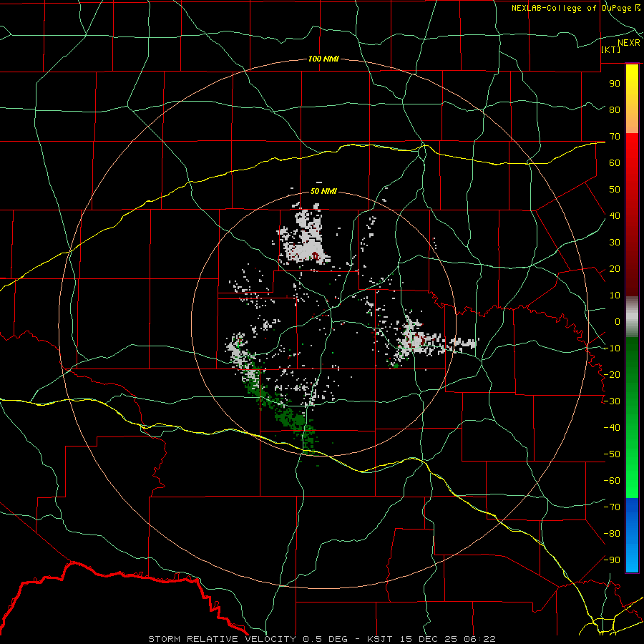
Task: Click the -50 scale label
Action: (x=612, y=454)
